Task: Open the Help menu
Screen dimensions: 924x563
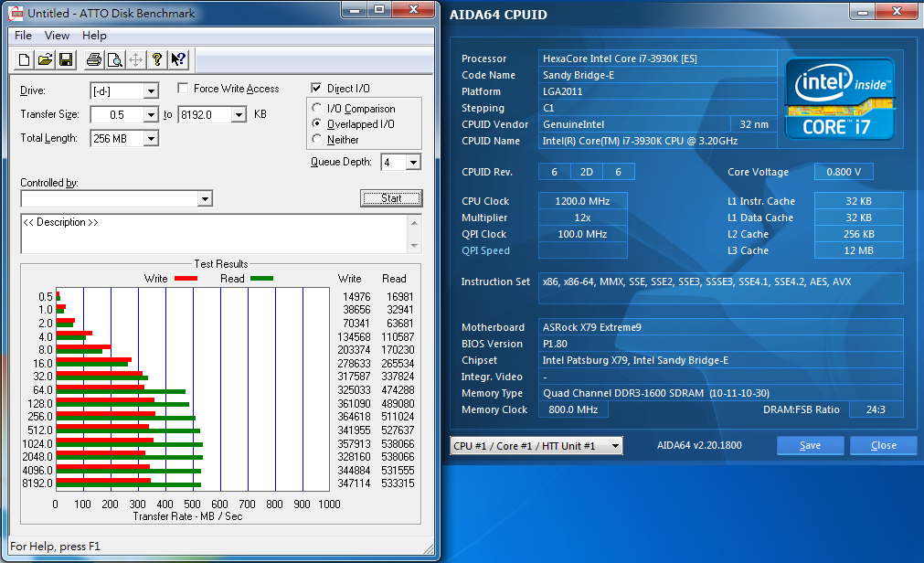Action: [94, 36]
